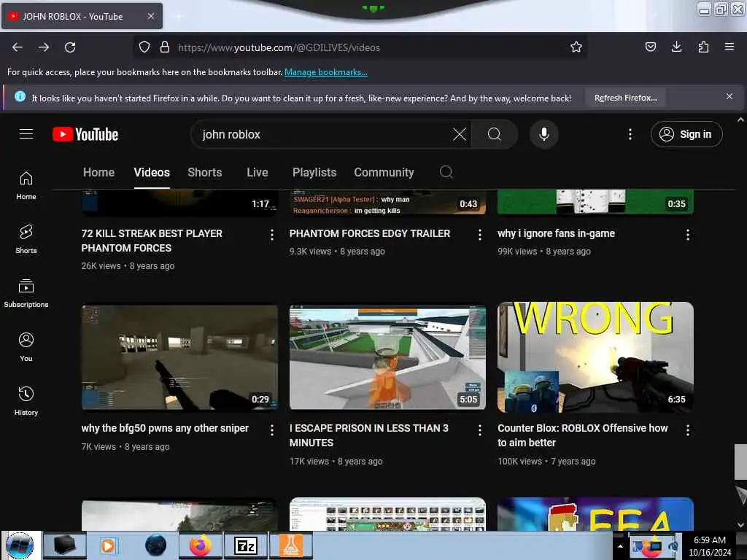Show hidden system tray icons arrow

pyautogui.click(x=620, y=546)
